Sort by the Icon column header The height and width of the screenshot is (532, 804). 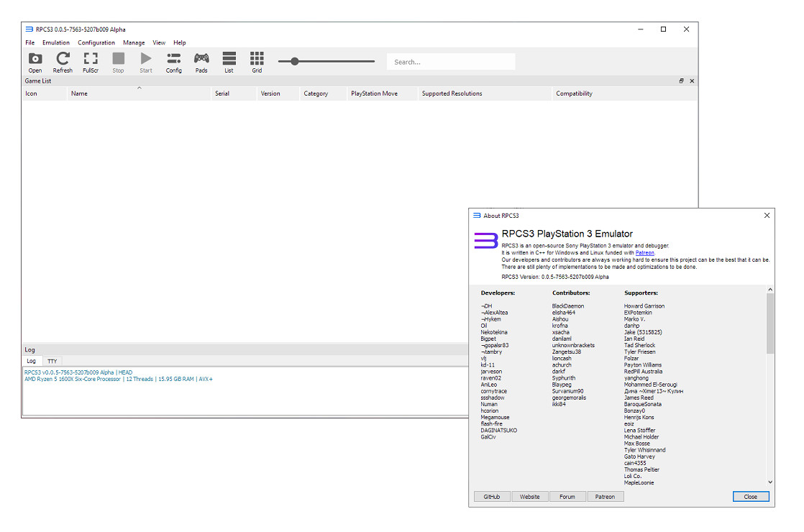pos(45,93)
